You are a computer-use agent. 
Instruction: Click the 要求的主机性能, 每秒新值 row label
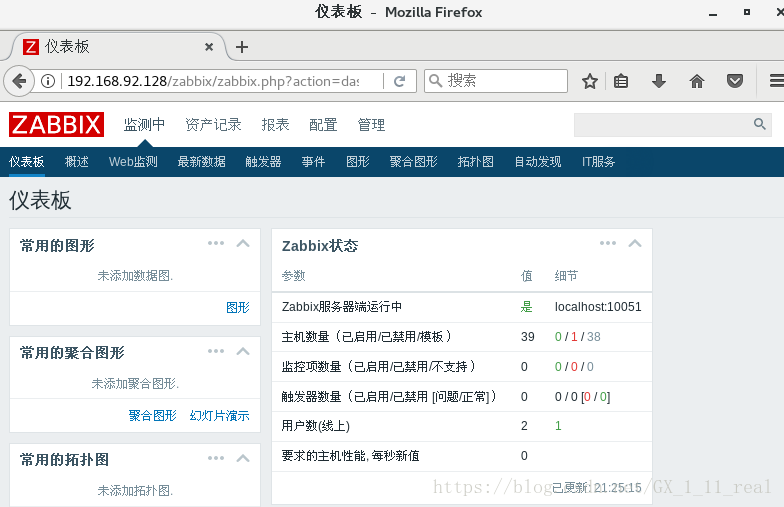[x=350, y=456]
